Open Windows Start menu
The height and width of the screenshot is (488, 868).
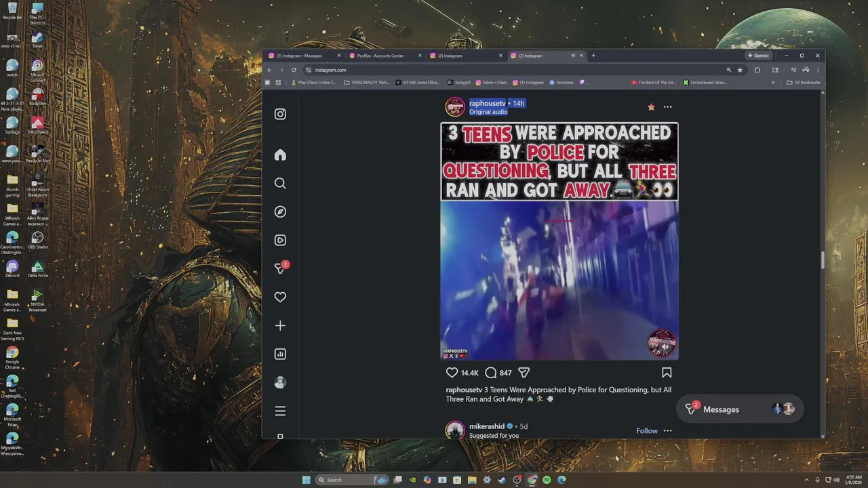(x=306, y=480)
